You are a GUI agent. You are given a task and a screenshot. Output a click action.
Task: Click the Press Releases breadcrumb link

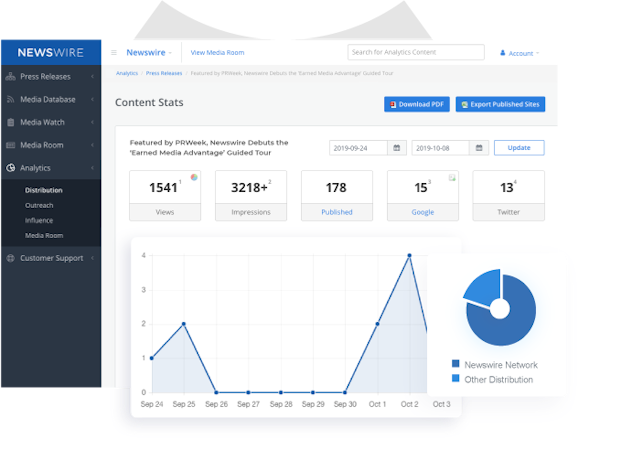(x=164, y=73)
